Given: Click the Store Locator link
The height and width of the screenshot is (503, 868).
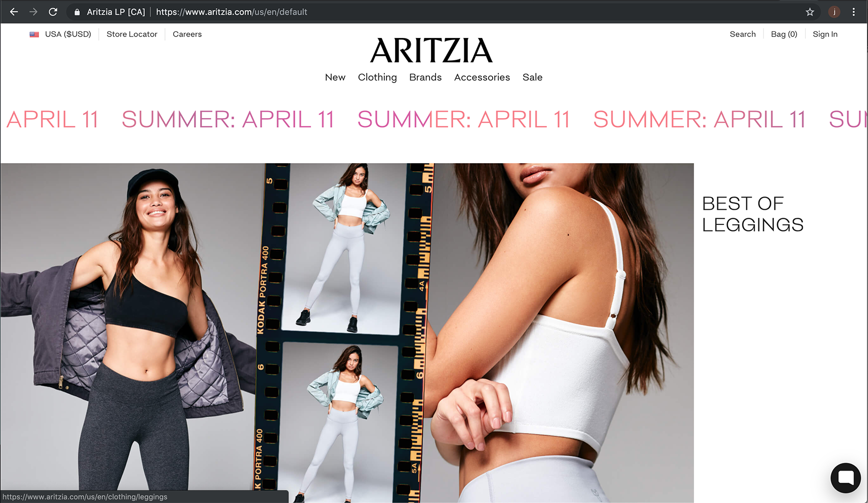Looking at the screenshot, I should (132, 34).
